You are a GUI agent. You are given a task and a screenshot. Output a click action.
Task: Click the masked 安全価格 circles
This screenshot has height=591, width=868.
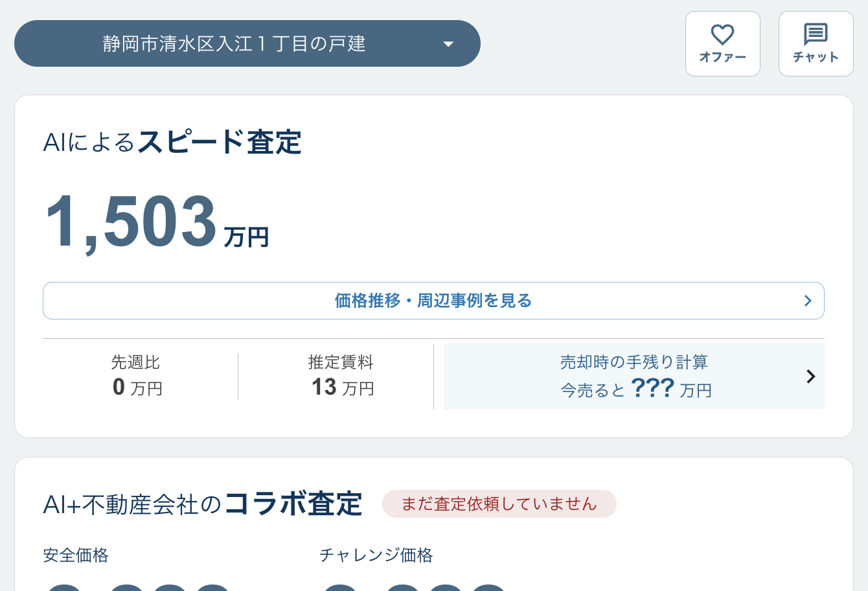139,586
